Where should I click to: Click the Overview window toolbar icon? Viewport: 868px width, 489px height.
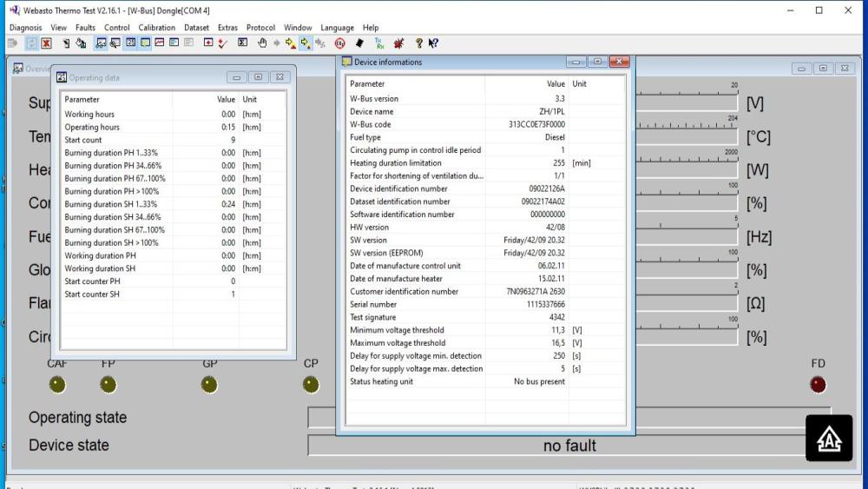(101, 43)
